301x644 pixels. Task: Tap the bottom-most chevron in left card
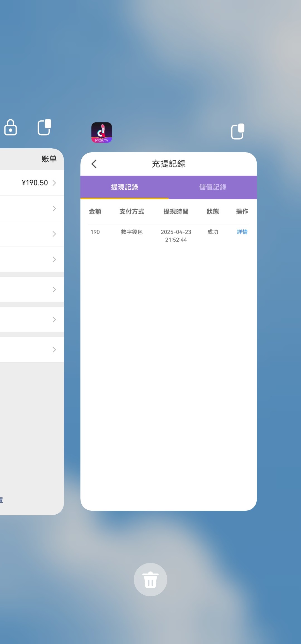(x=54, y=350)
